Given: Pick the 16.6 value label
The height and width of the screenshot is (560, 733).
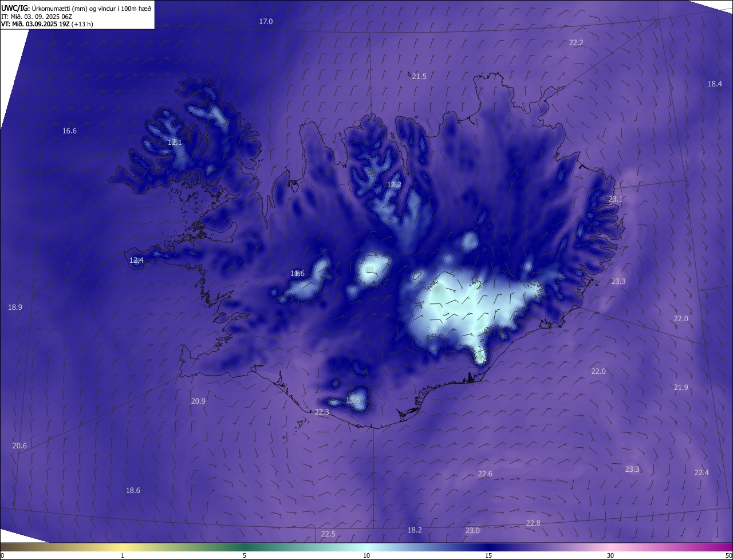Looking at the screenshot, I should 69,131.
